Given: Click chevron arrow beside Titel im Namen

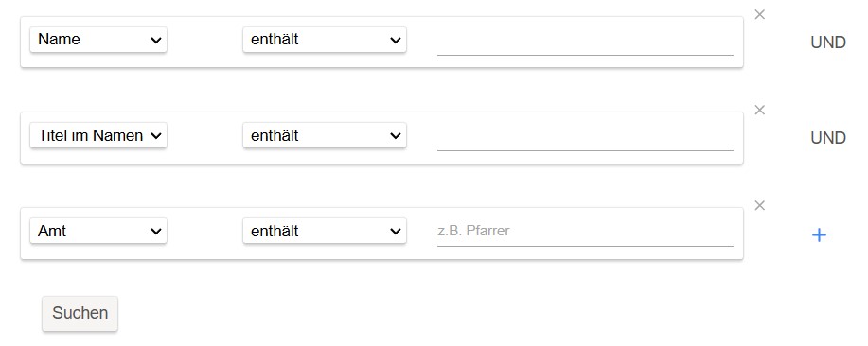Looking at the screenshot, I should [x=156, y=136].
